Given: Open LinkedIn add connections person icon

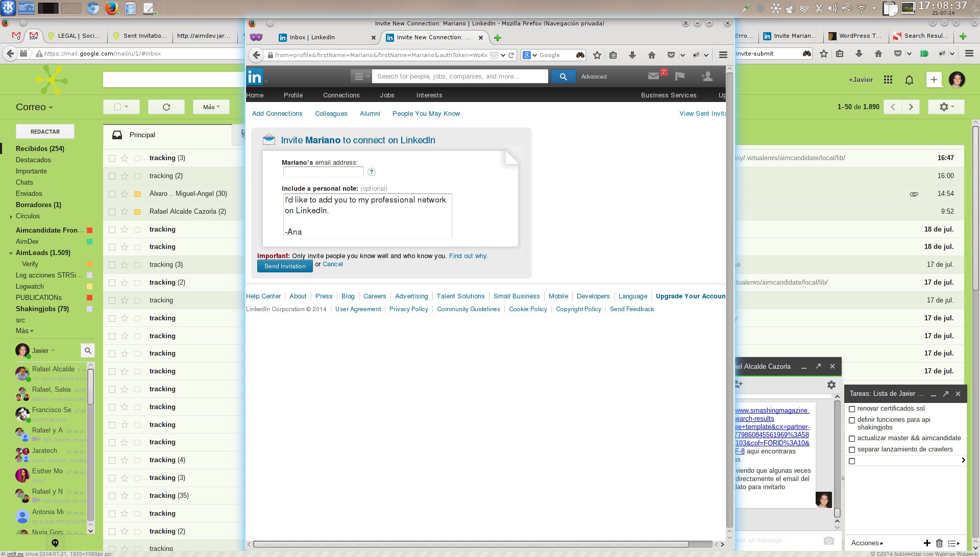Looking at the screenshot, I should click(x=707, y=76).
